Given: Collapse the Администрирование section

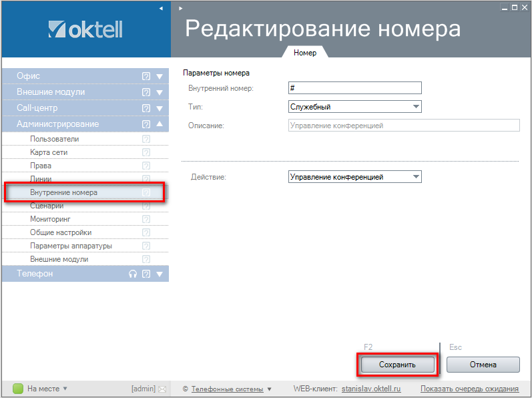Looking at the screenshot, I should coord(160,124).
